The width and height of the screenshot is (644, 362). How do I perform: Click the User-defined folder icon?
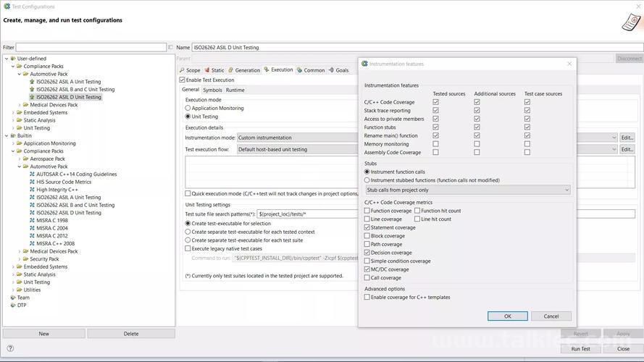pyautogui.click(x=13, y=59)
